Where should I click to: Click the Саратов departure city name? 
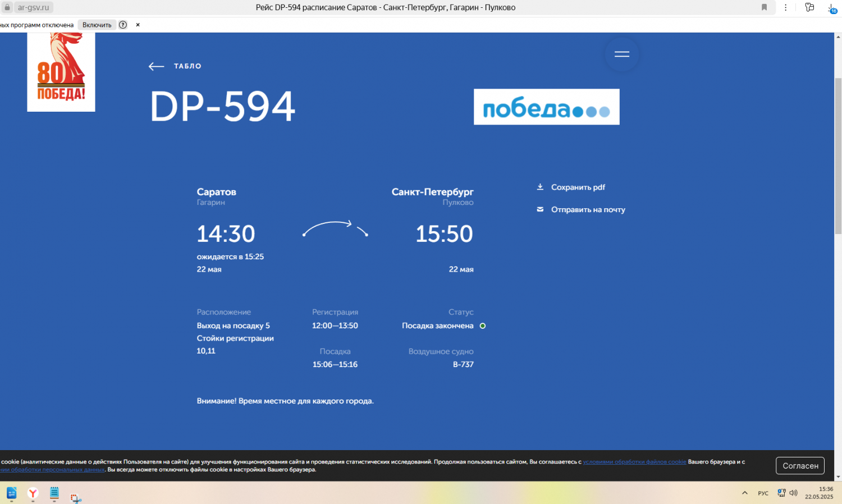[x=216, y=192]
